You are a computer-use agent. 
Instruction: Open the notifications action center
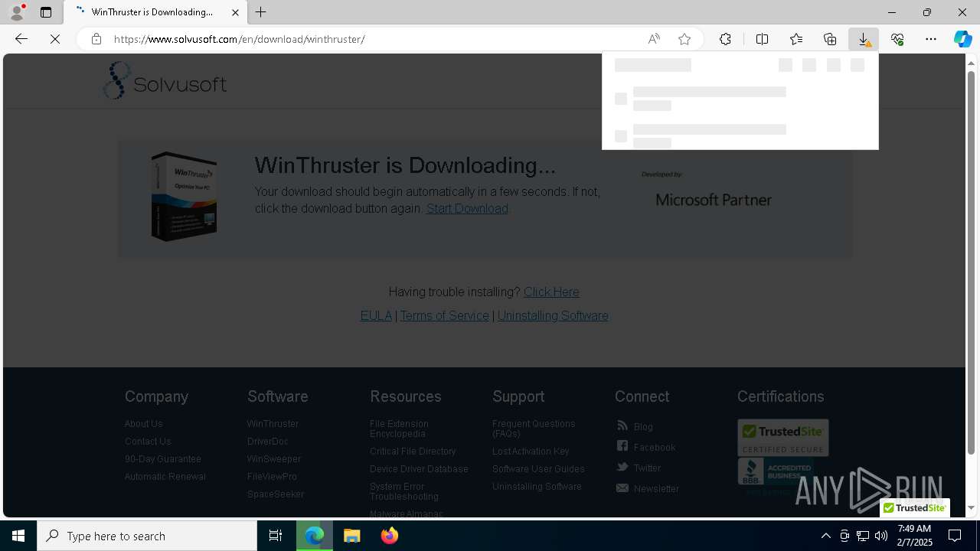click(955, 536)
